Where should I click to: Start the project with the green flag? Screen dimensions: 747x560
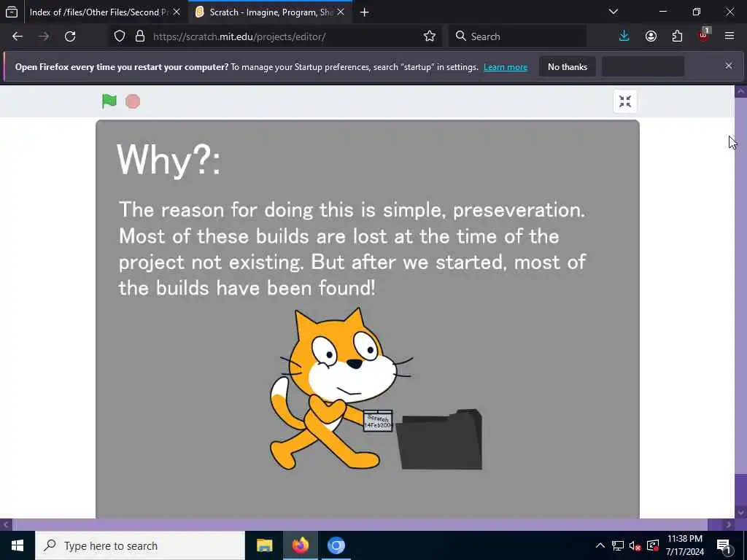(109, 101)
